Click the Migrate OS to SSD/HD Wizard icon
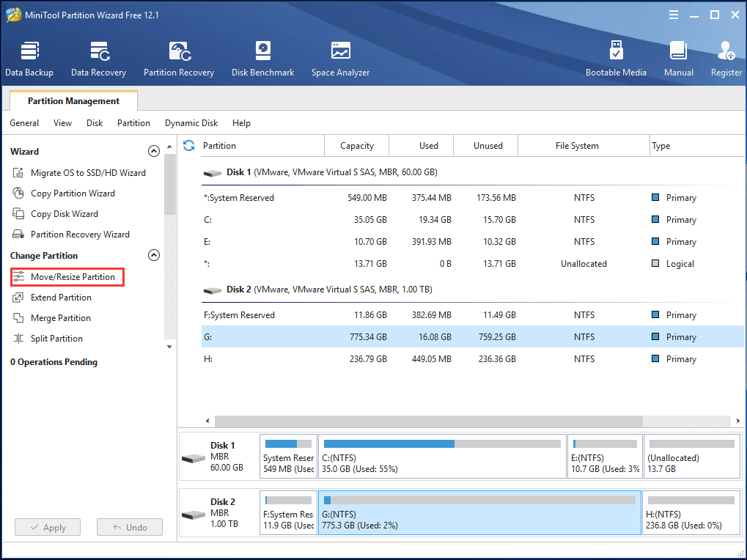The width and height of the screenshot is (747, 560). [18, 173]
